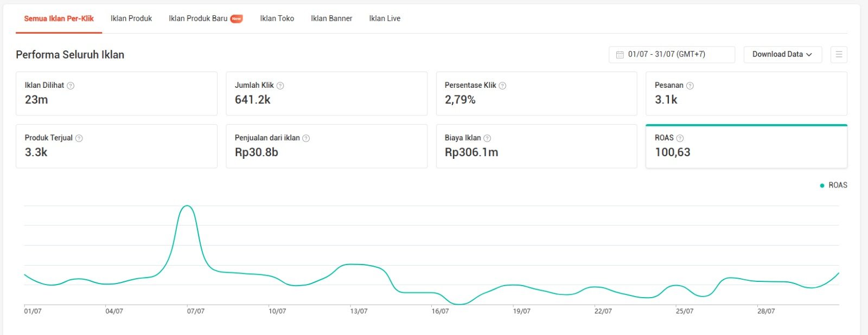868x335 pixels.
Task: Open the Iklan Toko tab
Action: pos(277,18)
